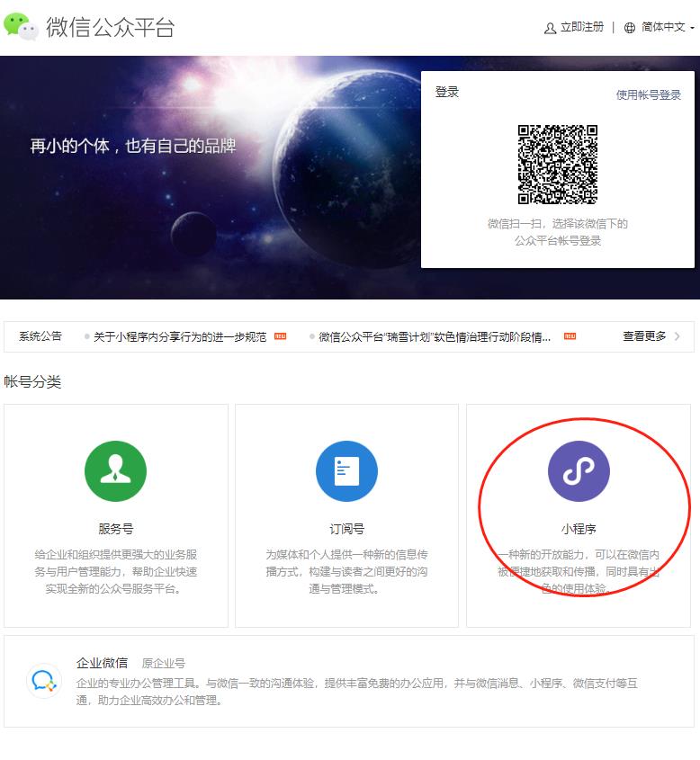Click the 企业微信 description paragraph

click(x=357, y=692)
